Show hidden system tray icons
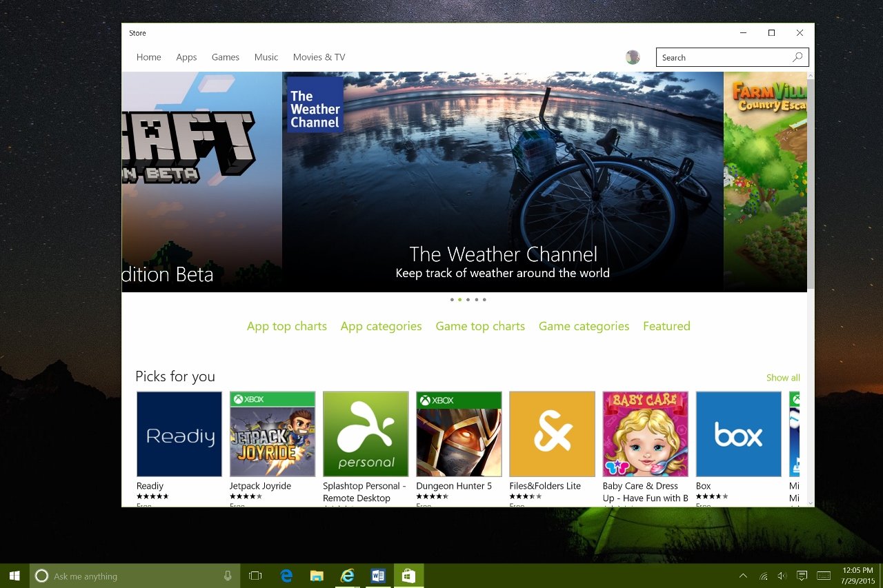Image resolution: width=883 pixels, height=588 pixels. click(x=743, y=576)
